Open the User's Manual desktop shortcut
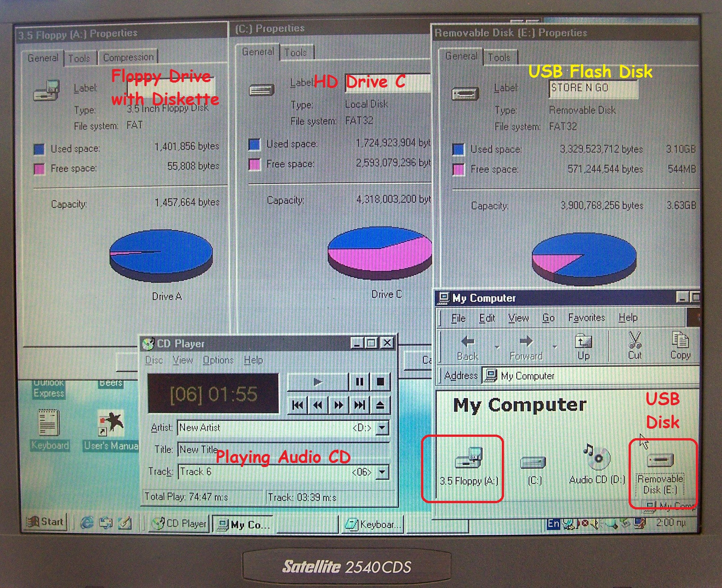 tap(111, 429)
